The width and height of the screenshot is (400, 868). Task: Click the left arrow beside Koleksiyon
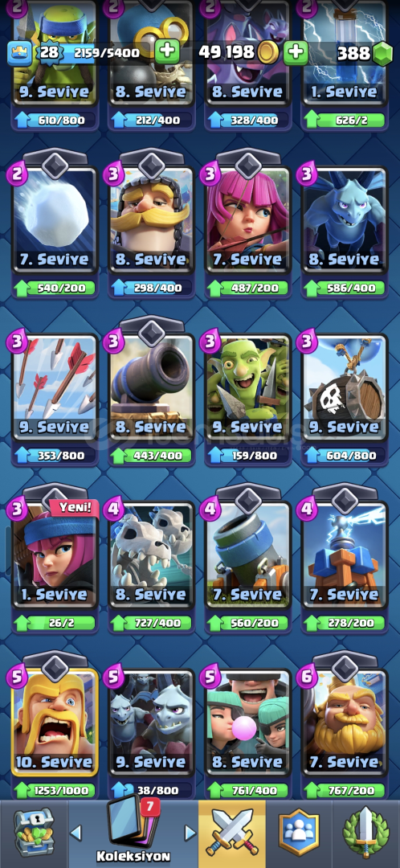coord(76,832)
